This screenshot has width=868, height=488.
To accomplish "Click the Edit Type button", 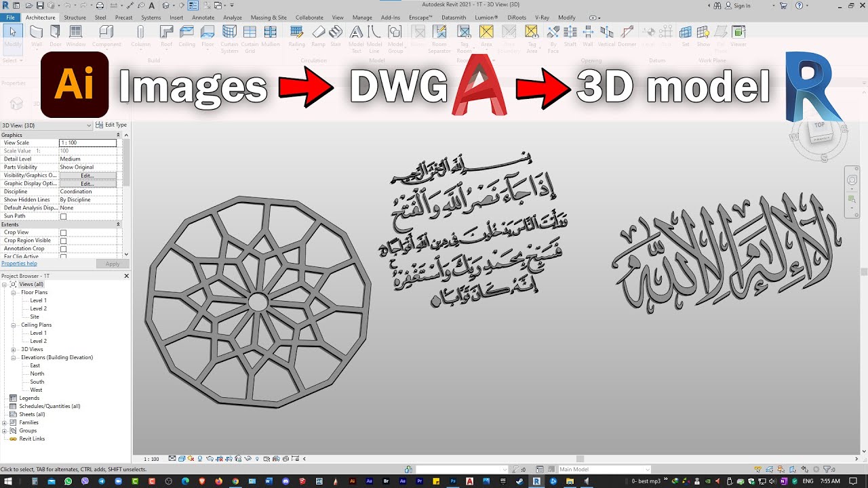I will [x=111, y=125].
